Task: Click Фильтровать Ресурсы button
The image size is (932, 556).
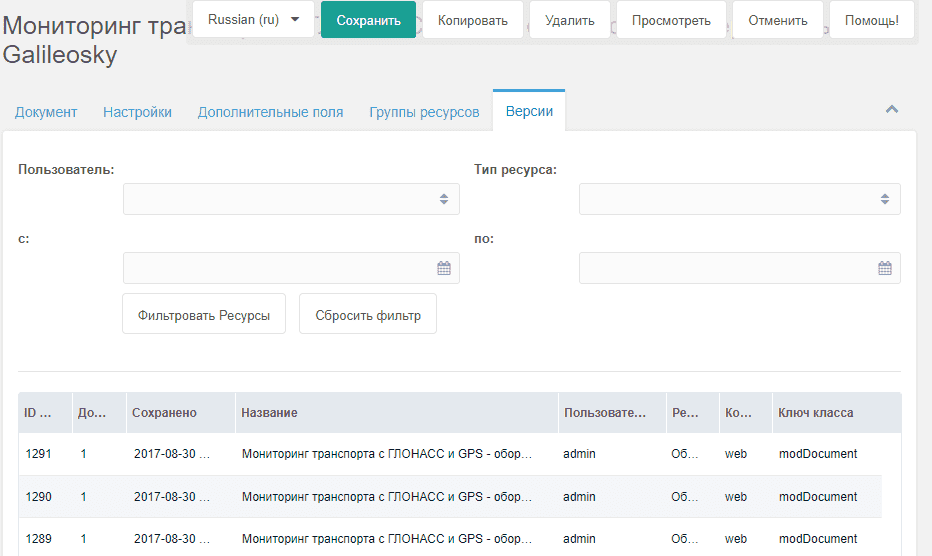Action: [204, 314]
